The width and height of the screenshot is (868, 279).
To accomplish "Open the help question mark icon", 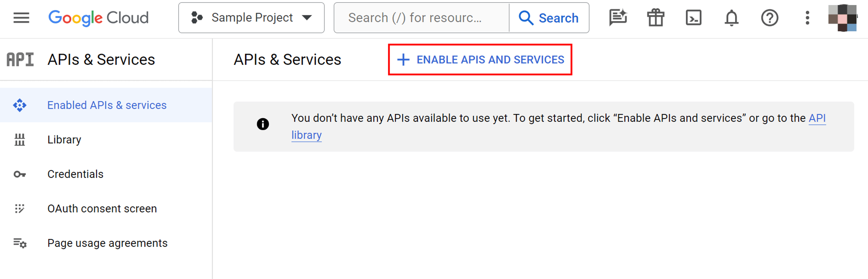I will point(770,18).
